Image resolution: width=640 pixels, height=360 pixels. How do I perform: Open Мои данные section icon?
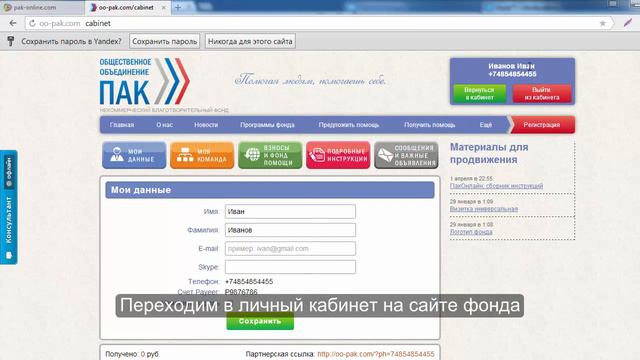point(134,155)
